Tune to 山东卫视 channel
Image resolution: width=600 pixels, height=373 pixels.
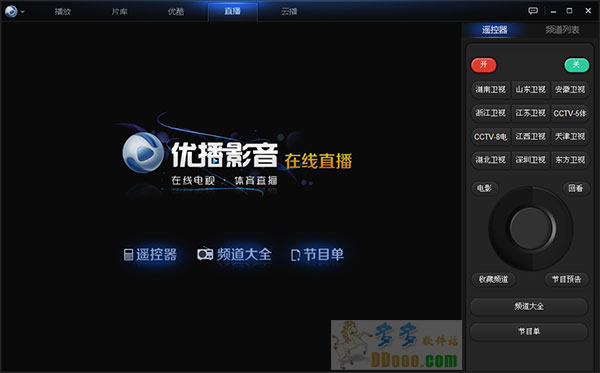530,90
